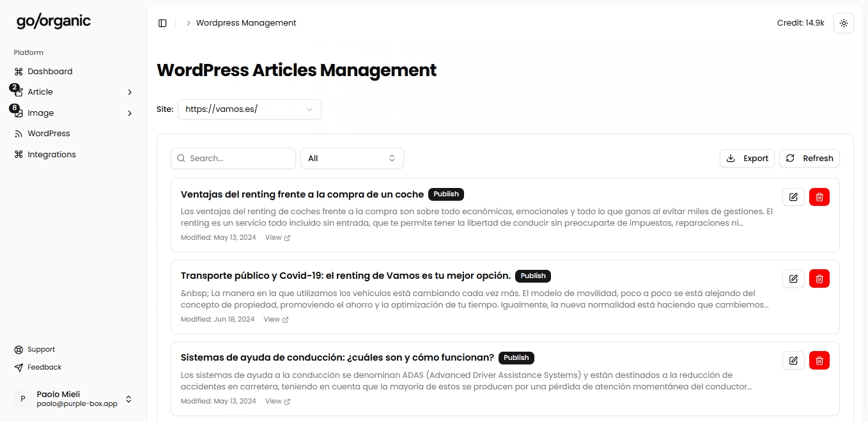Open the All status filter dropdown
Image resolution: width=868 pixels, height=422 pixels.
coord(352,159)
